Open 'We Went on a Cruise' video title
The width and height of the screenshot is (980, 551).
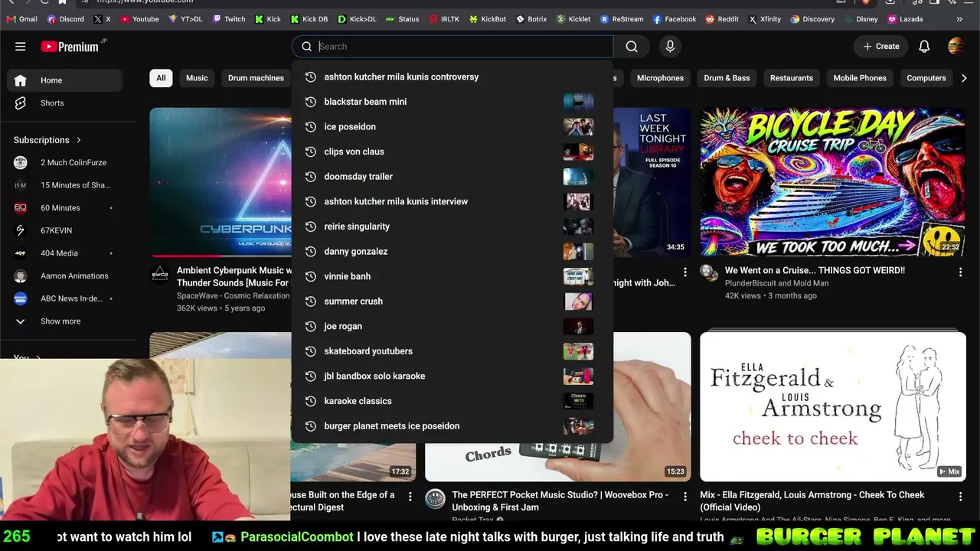pos(815,270)
